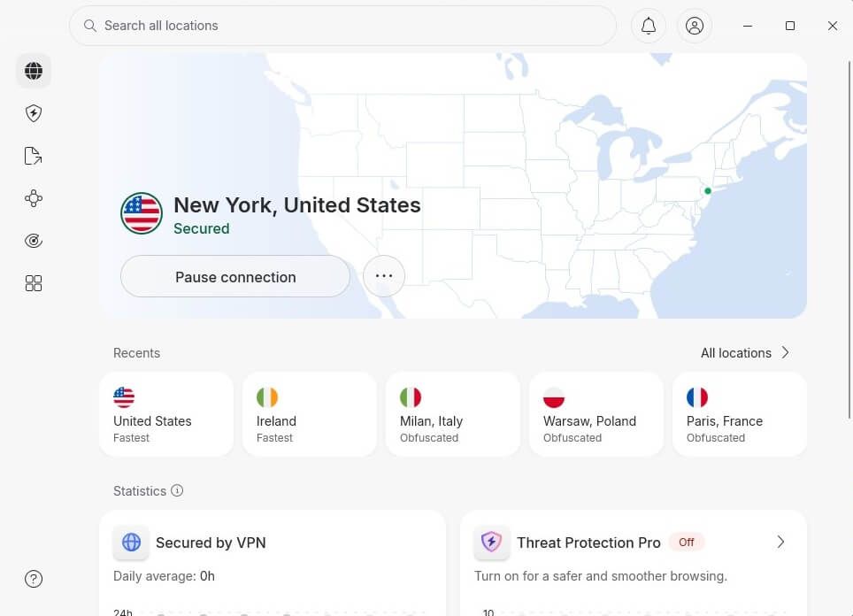
Task: Open Threat Protection shield in sidebar
Action: point(34,113)
